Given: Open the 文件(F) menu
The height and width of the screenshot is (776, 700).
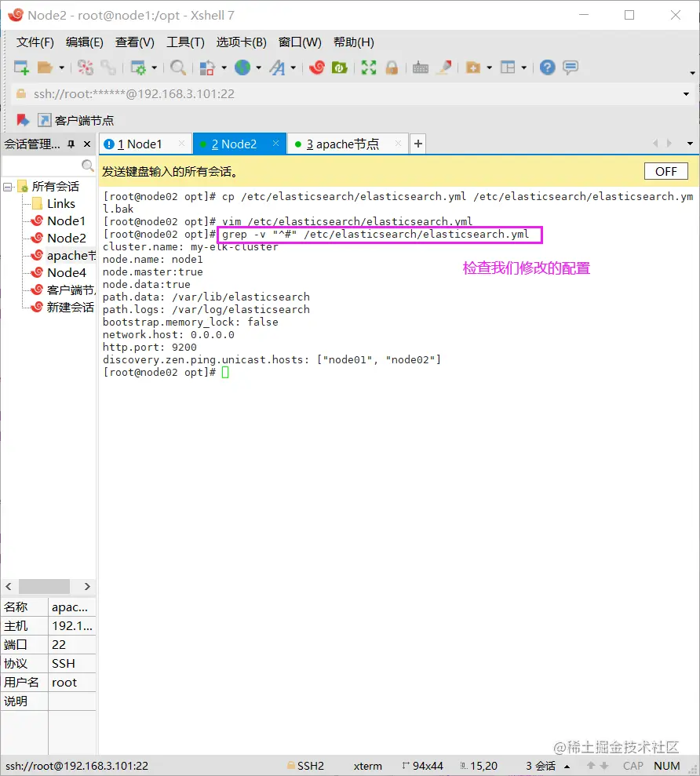Looking at the screenshot, I should click(x=35, y=42).
